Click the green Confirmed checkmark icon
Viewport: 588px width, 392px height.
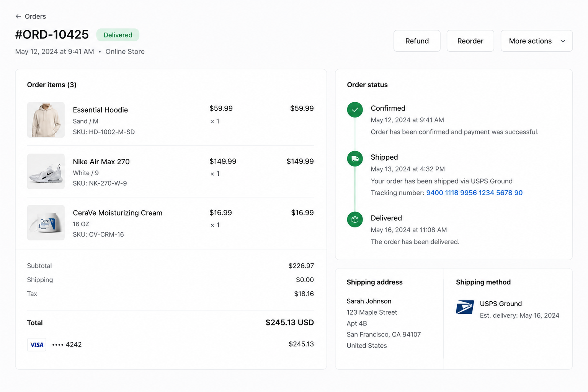[355, 110]
